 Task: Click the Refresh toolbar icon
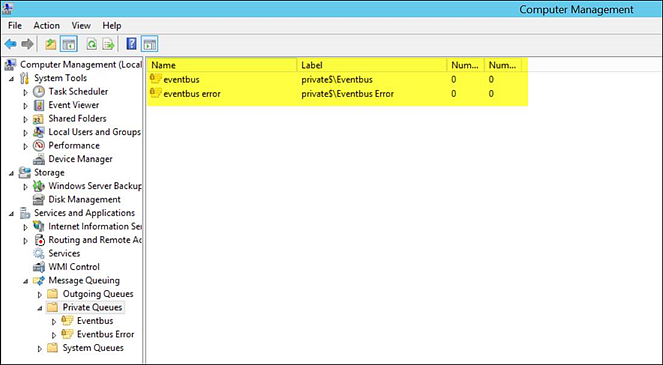[91, 44]
